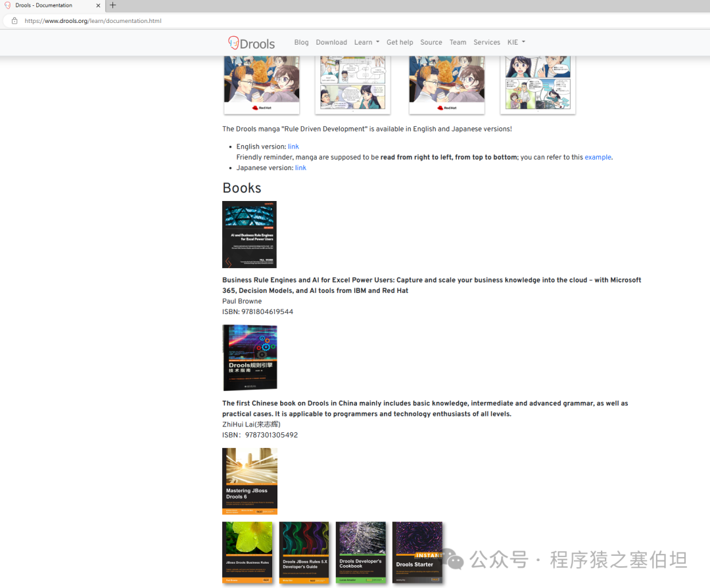Open the Blog page
The width and height of the screenshot is (710, 588).
tap(301, 42)
